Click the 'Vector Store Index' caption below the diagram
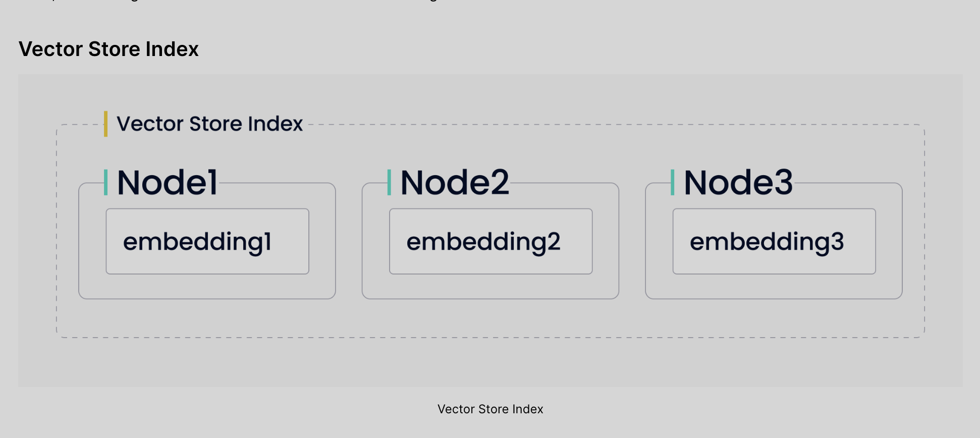Image resolution: width=980 pixels, height=438 pixels. point(490,409)
